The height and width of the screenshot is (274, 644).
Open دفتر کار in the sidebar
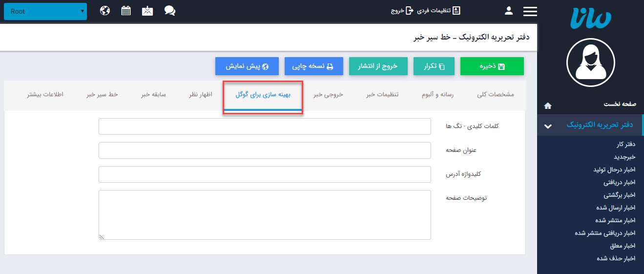(x=625, y=144)
